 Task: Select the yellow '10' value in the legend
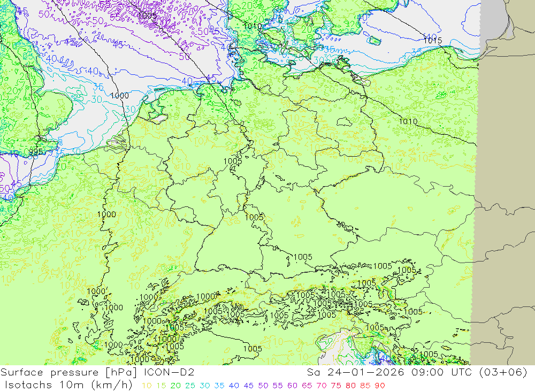tap(147, 386)
